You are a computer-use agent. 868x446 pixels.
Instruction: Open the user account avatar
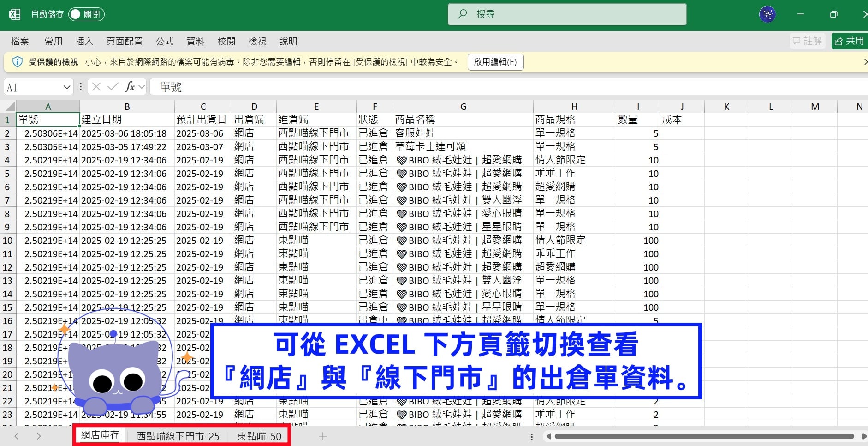point(767,14)
